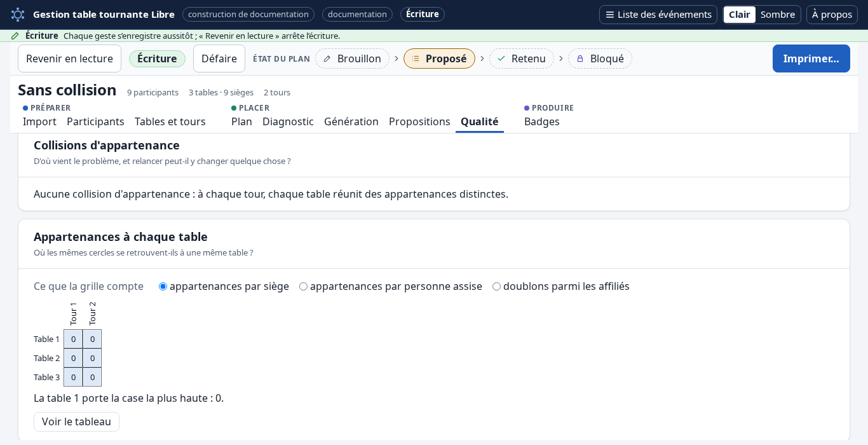Switch theme to Clair
This screenshot has width=868, height=445.
(x=740, y=15)
